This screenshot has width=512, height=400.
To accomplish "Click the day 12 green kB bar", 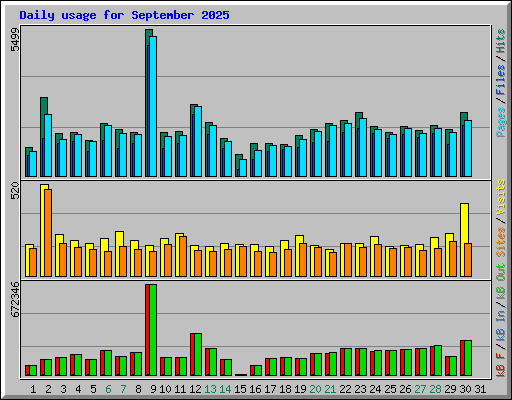I will (x=198, y=354).
